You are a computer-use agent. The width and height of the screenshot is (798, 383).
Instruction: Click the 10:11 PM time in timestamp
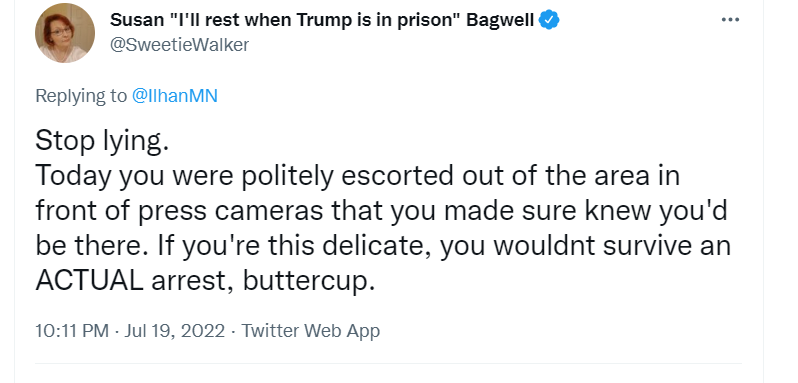coord(72,331)
